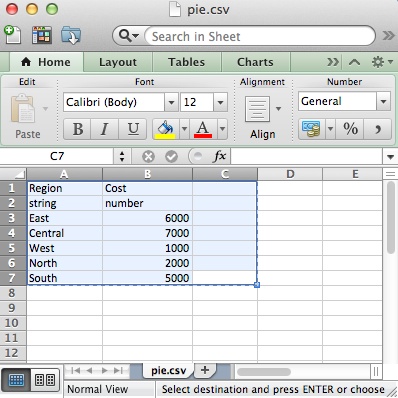Apply yellow fill color bucket
Image resolution: width=398 pixels, height=398 pixels.
tap(166, 129)
